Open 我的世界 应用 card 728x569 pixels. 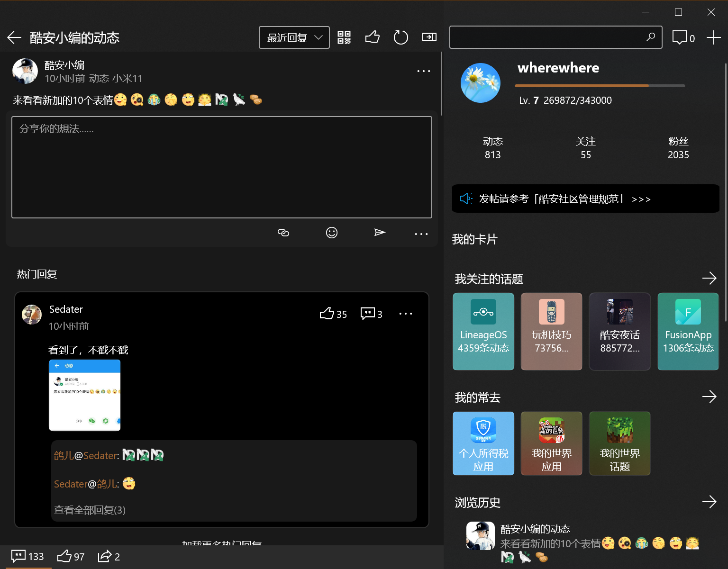pyautogui.click(x=552, y=443)
